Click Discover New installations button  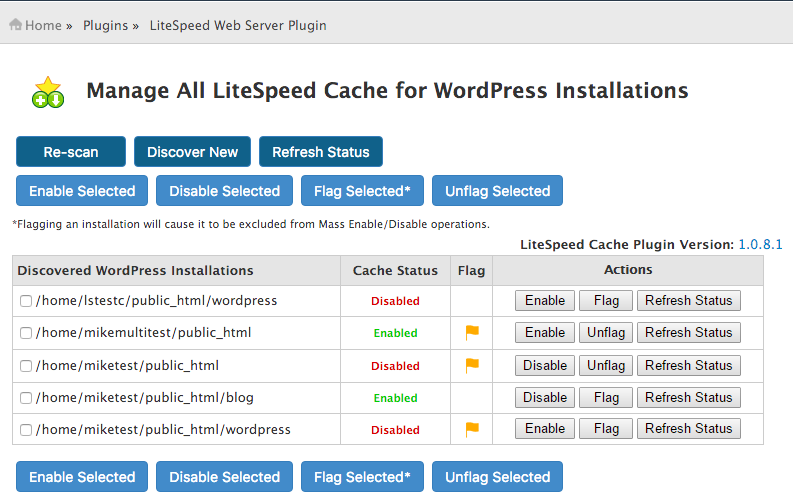point(192,152)
